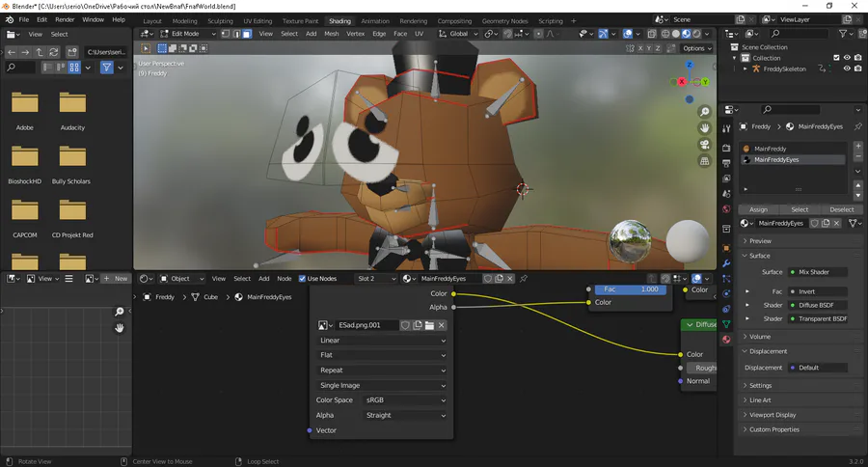The width and height of the screenshot is (868, 467).
Task: Open the Edit Mode dropdown
Action: click(184, 34)
